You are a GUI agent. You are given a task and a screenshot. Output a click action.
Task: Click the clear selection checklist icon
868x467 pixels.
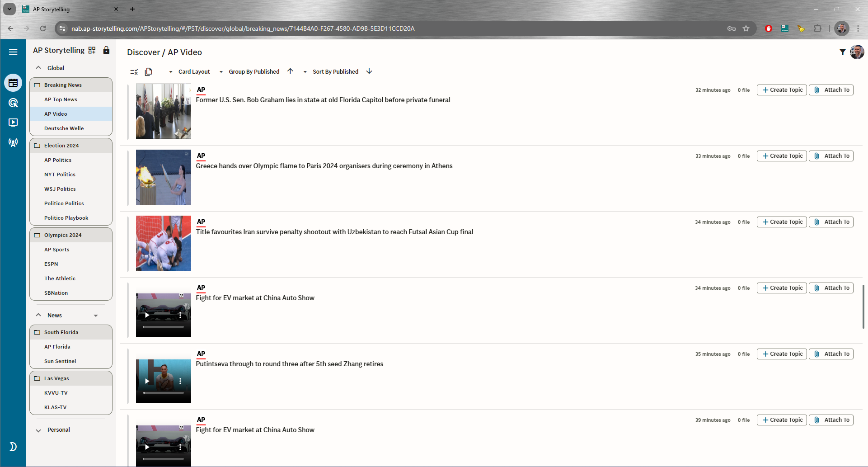pos(134,71)
